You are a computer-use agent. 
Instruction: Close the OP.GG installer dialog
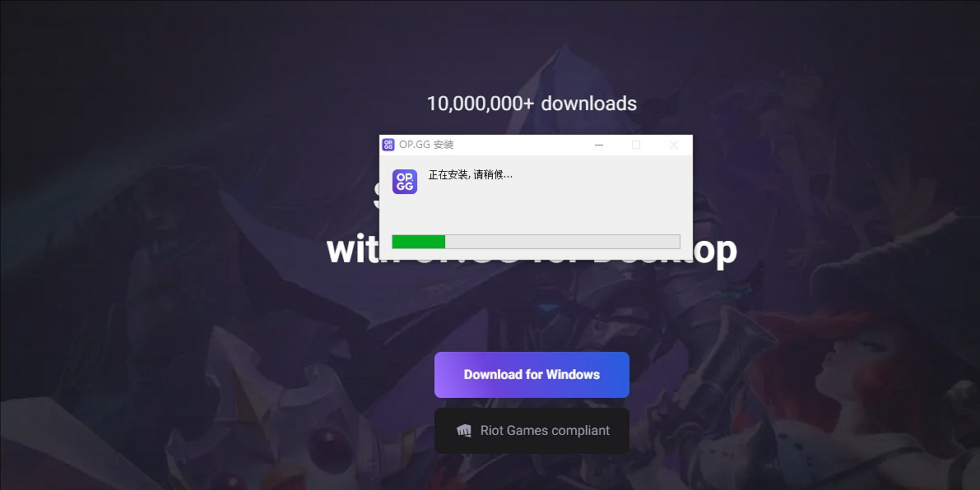pos(674,145)
